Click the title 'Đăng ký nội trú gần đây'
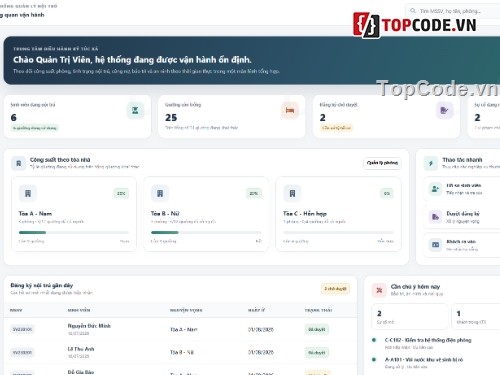Viewport: 500px width, 375px height. point(42,285)
